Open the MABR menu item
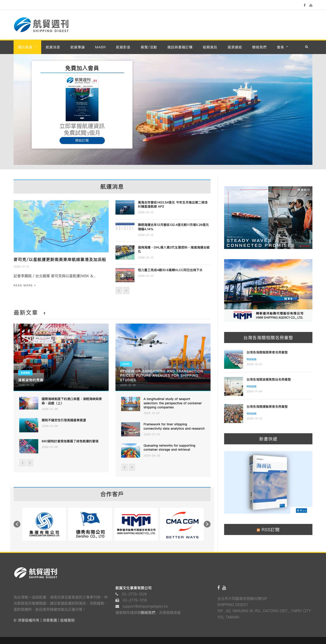 pyautogui.click(x=100, y=47)
